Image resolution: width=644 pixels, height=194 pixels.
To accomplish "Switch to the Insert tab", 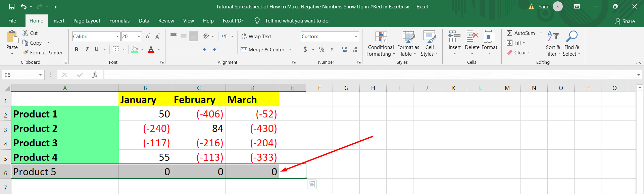I will point(58,20).
